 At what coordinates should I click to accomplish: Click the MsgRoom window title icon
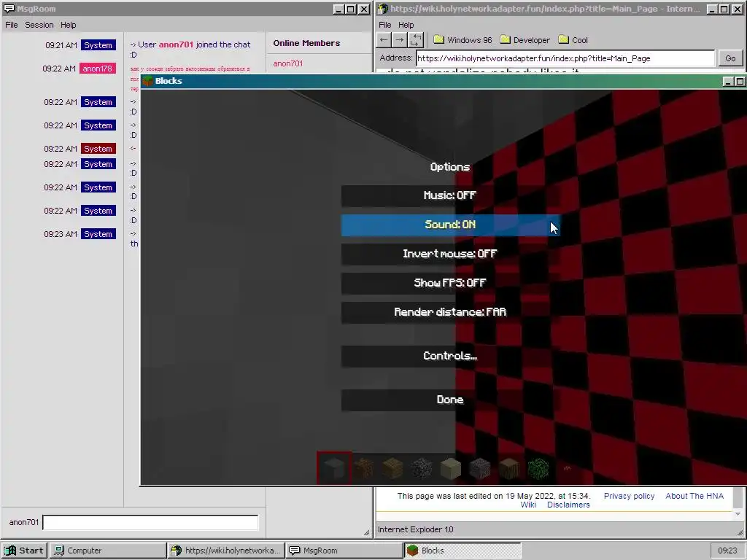pos(9,9)
